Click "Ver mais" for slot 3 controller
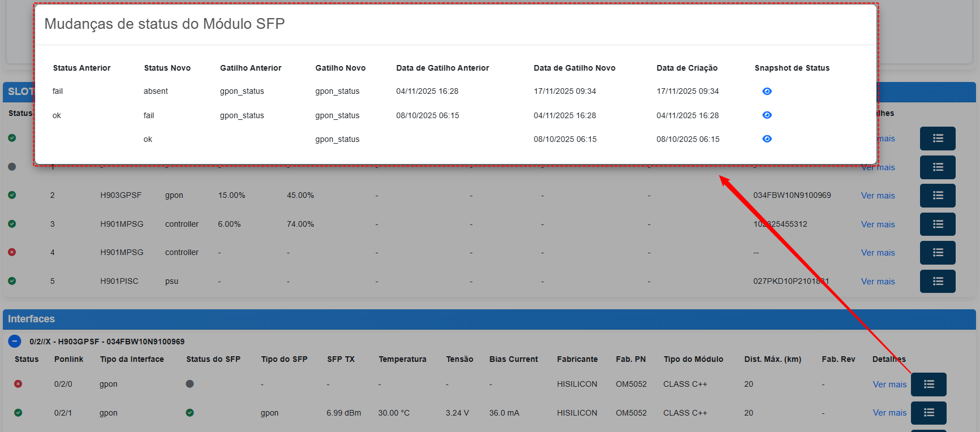 (x=878, y=224)
